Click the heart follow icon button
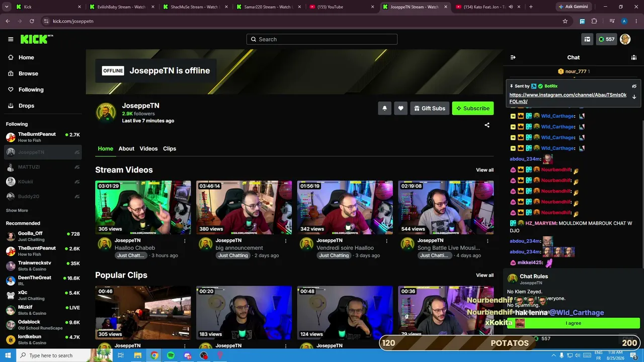Image resolution: width=644 pixels, height=362 pixels. point(400,108)
